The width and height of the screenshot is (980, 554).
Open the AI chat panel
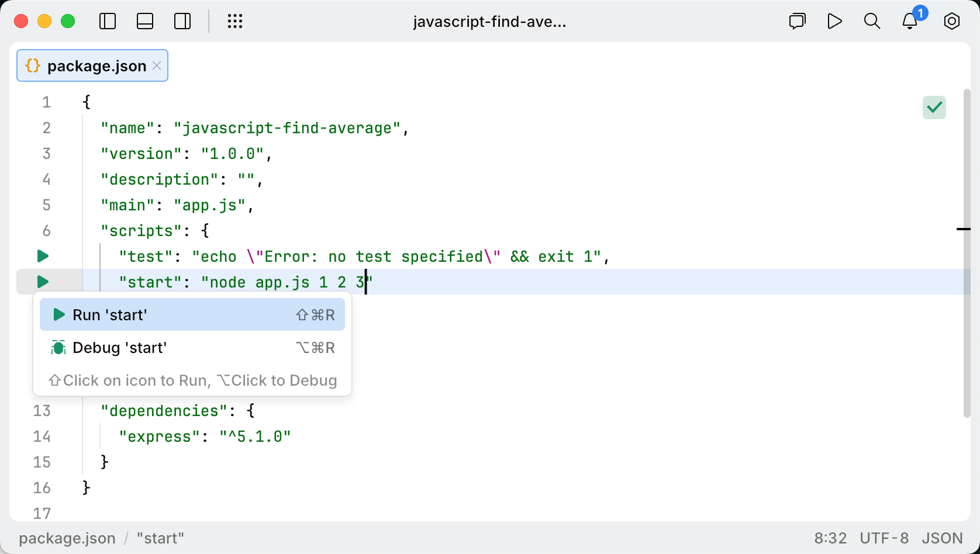pyautogui.click(x=797, y=21)
